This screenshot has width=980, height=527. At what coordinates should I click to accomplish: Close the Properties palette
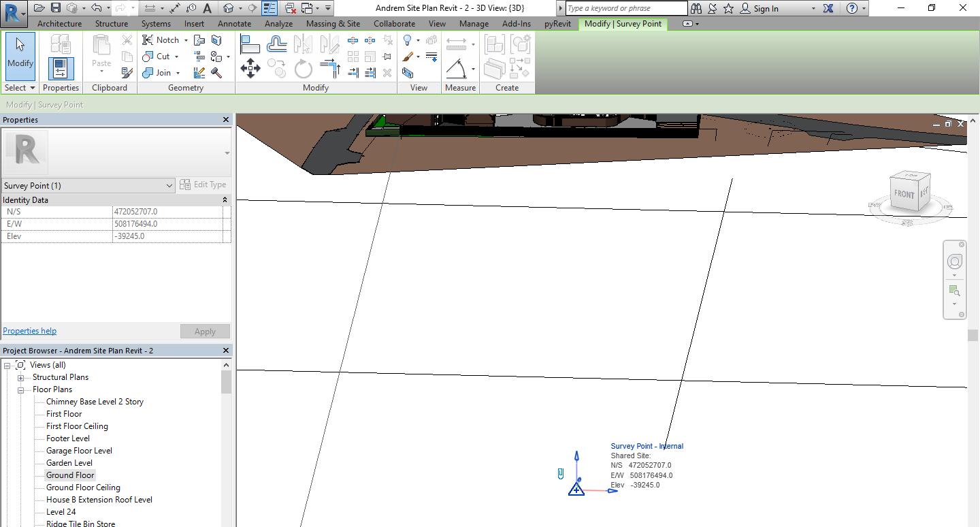(x=226, y=120)
